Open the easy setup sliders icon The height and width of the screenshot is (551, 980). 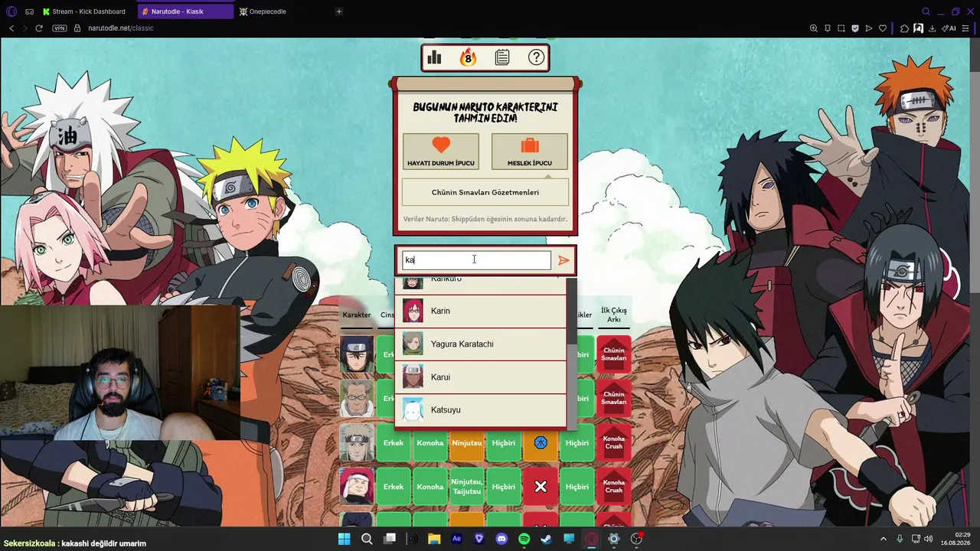click(x=967, y=28)
